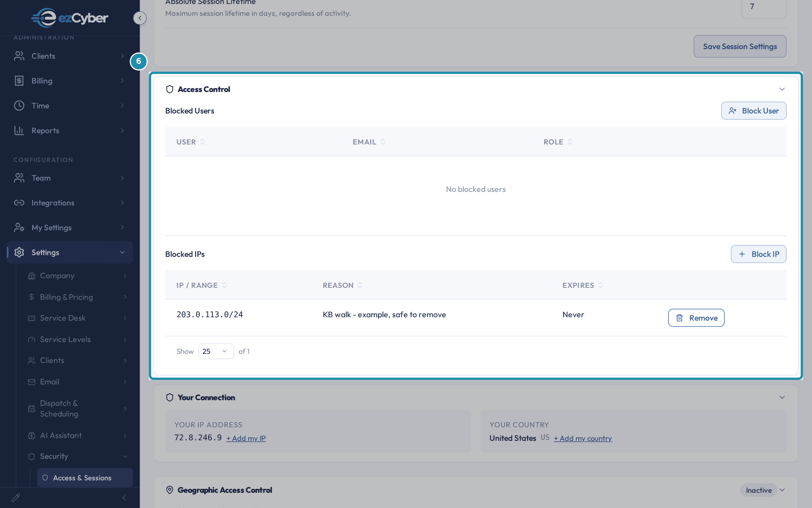The height and width of the screenshot is (508, 812).
Task: Click the Billing receipt icon
Action: point(19,81)
